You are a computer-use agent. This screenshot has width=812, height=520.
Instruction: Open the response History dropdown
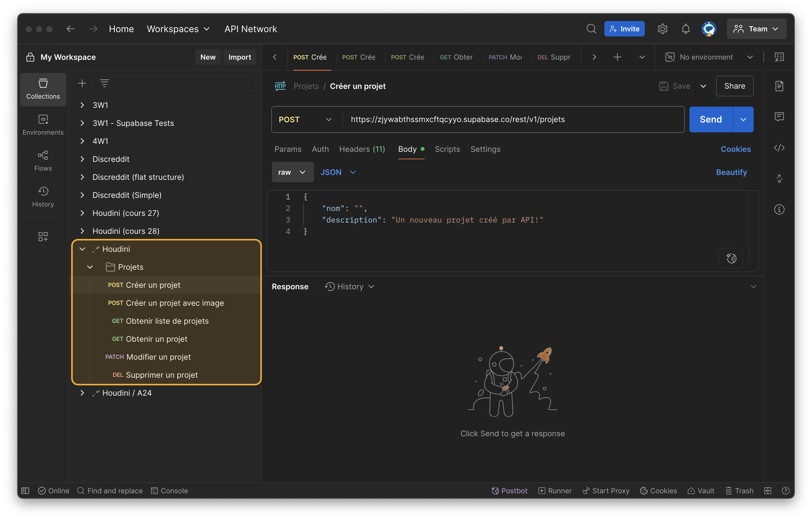pyautogui.click(x=349, y=286)
